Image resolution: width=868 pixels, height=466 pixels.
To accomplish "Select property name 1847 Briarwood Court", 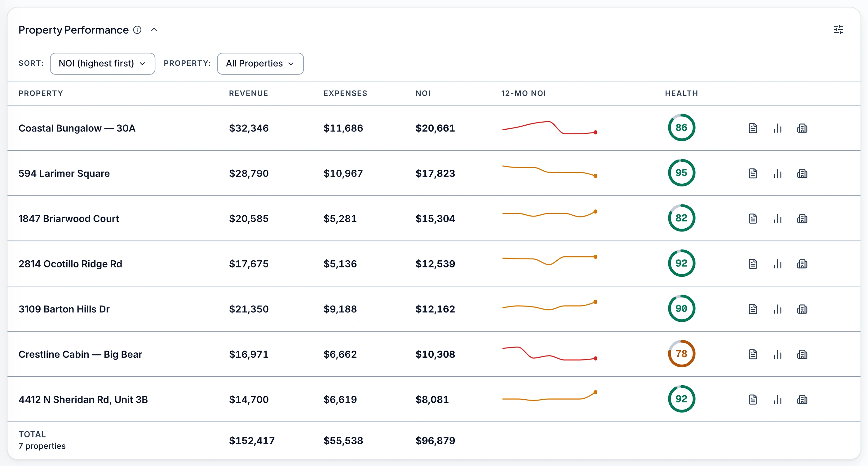I will (x=69, y=218).
